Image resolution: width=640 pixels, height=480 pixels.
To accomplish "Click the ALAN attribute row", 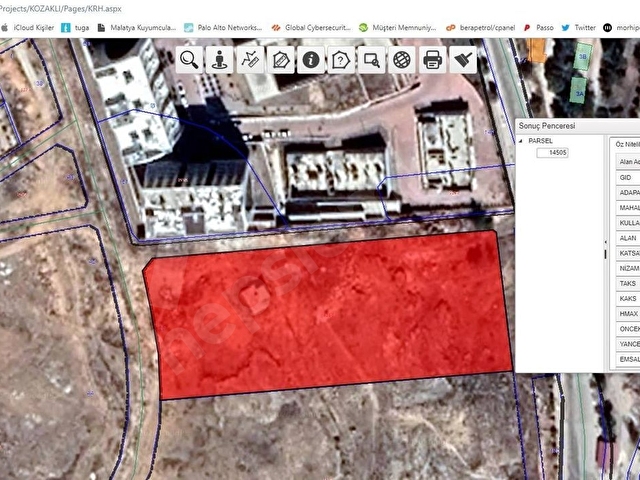I will click(628, 238).
